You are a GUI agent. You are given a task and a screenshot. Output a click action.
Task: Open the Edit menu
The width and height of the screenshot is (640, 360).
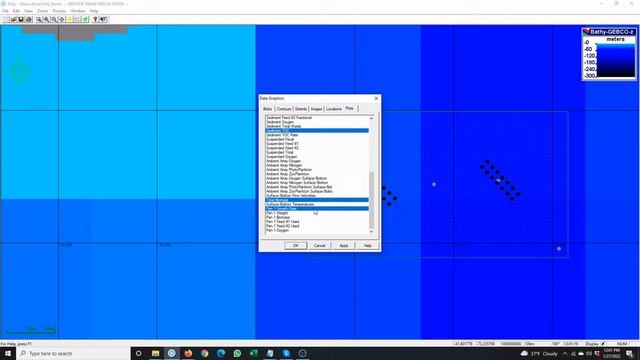coord(16,11)
